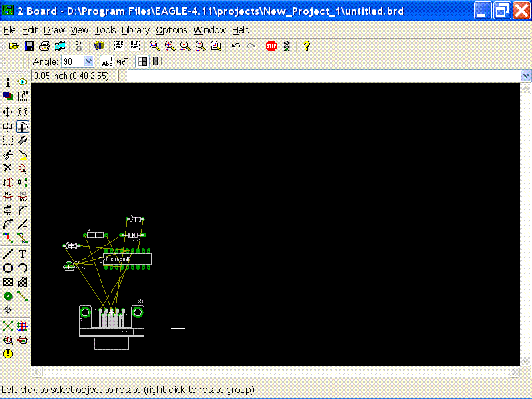This screenshot has width=532, height=399.
Task: Select the Mark tool
Action: (23, 96)
